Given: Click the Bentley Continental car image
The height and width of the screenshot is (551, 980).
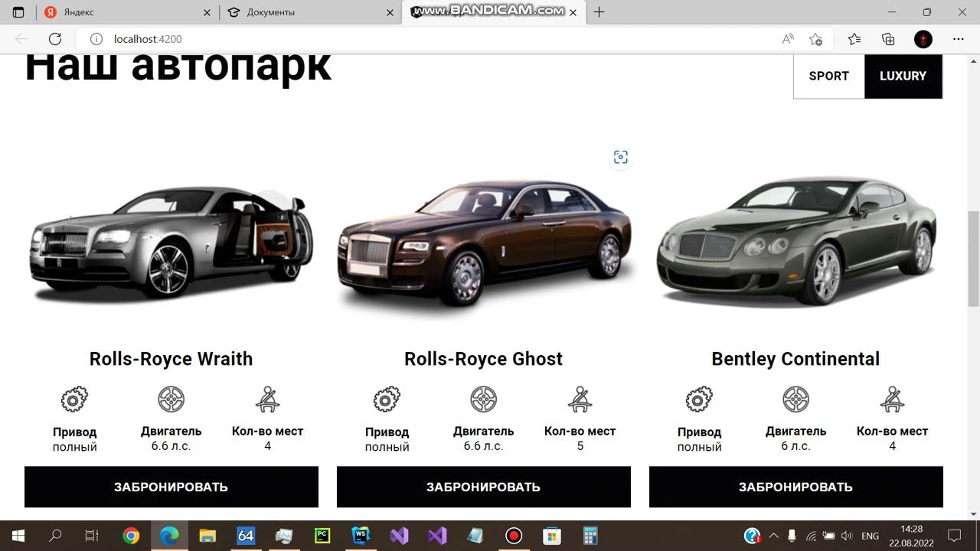Looking at the screenshot, I should 796,241.
